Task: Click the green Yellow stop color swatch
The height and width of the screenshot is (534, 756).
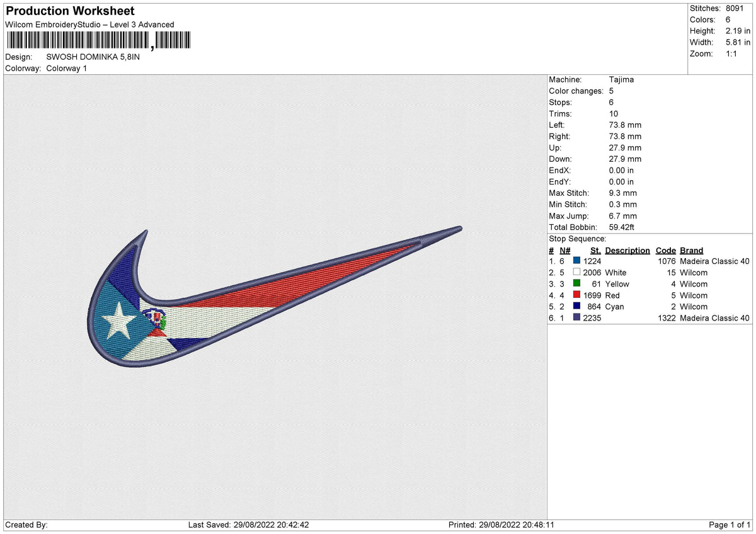Action: pos(576,283)
